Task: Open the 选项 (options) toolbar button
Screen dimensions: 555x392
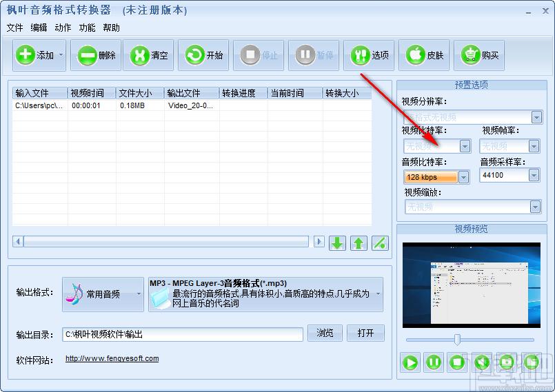Action: (369, 55)
